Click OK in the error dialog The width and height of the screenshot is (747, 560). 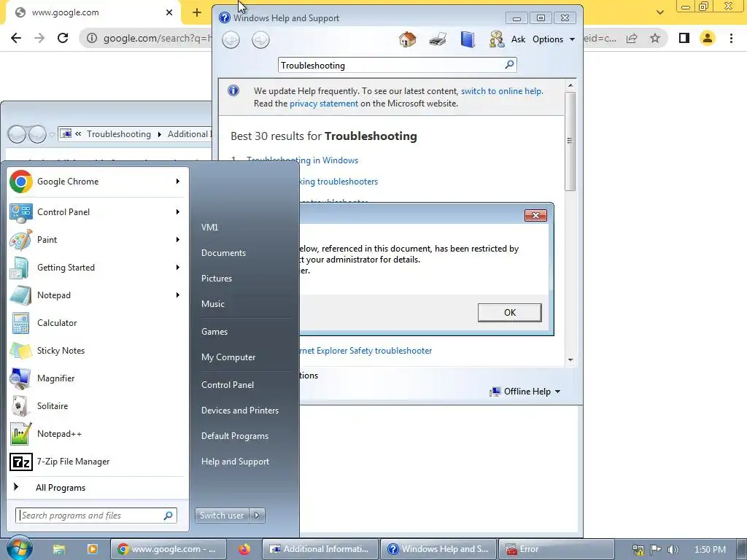[x=509, y=312]
